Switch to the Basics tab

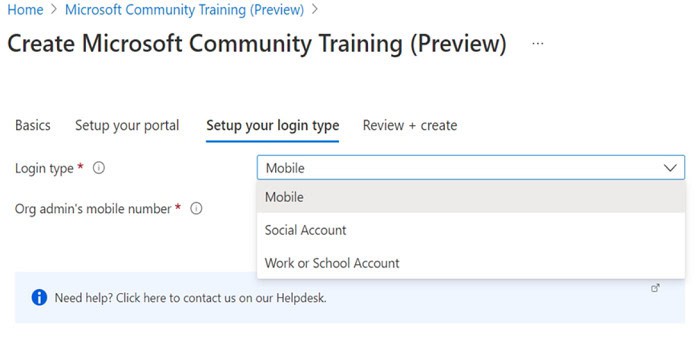point(33,125)
